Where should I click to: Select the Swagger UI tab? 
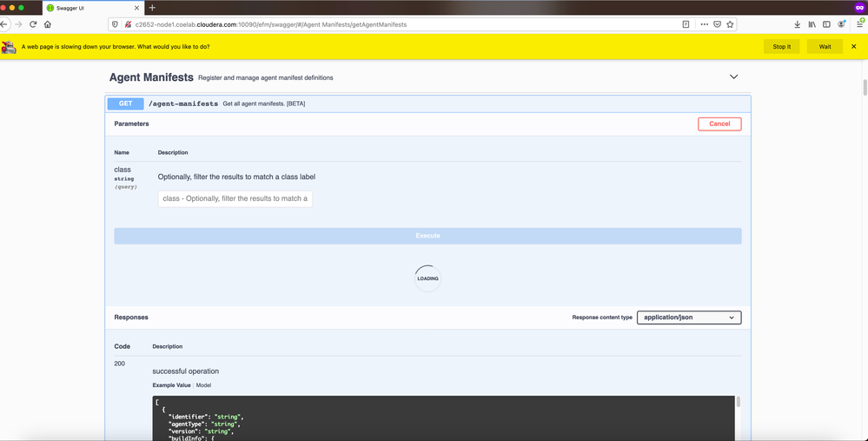tap(93, 8)
